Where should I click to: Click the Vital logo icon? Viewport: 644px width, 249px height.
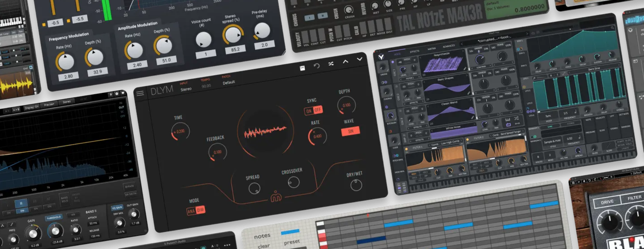coord(381,57)
